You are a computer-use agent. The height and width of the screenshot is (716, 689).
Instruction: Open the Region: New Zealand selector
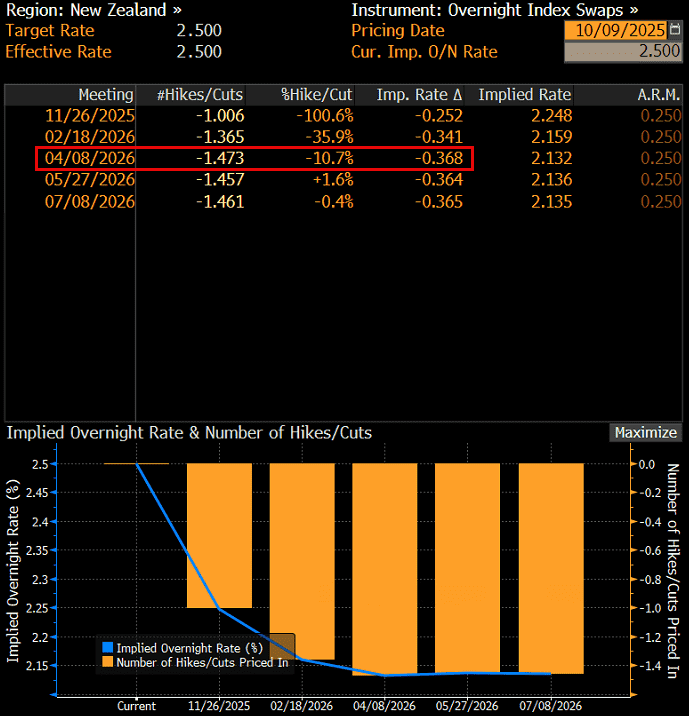(x=94, y=10)
